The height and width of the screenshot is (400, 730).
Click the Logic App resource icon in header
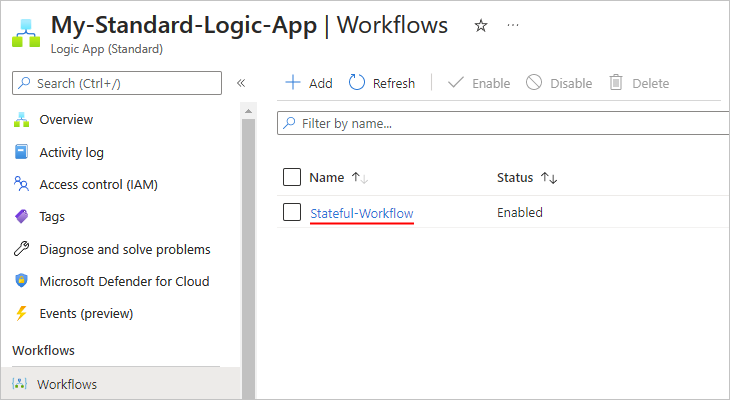coord(26,33)
